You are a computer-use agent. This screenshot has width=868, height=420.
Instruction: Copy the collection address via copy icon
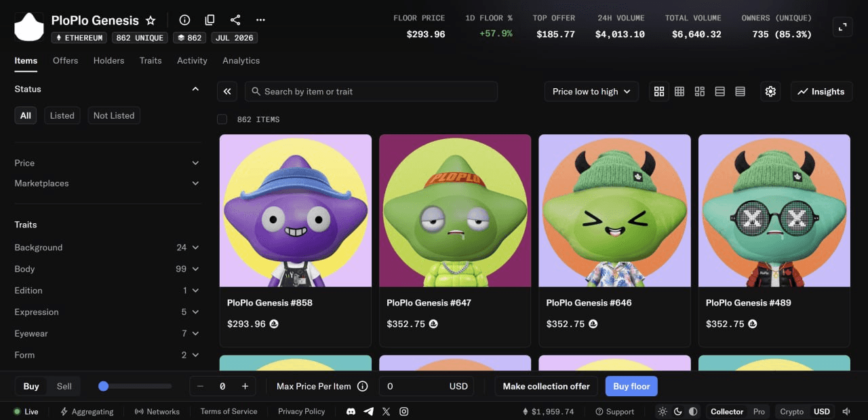pyautogui.click(x=210, y=20)
